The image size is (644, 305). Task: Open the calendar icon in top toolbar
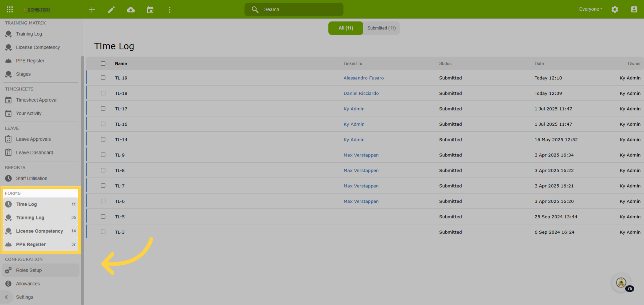pyautogui.click(x=150, y=10)
